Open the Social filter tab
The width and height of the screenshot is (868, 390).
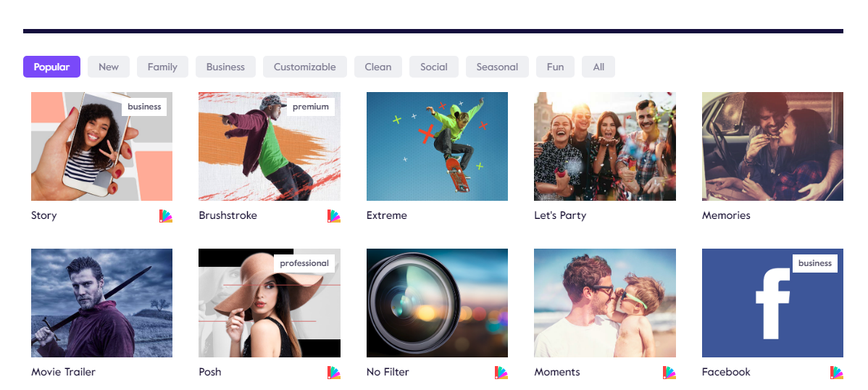click(433, 67)
